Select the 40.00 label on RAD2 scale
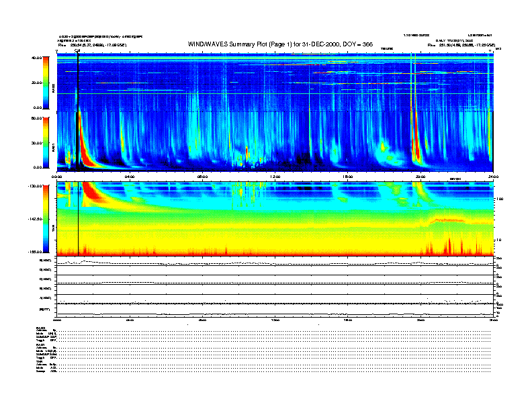 click(x=36, y=58)
